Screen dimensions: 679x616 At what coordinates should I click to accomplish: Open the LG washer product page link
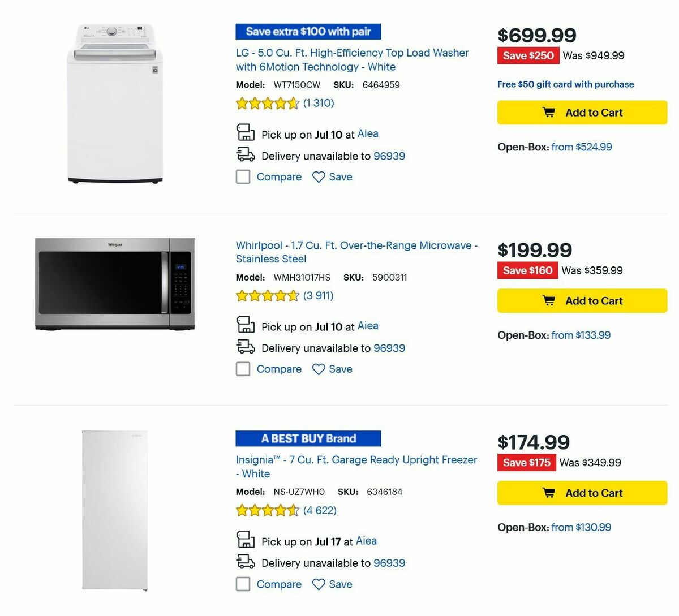[351, 59]
